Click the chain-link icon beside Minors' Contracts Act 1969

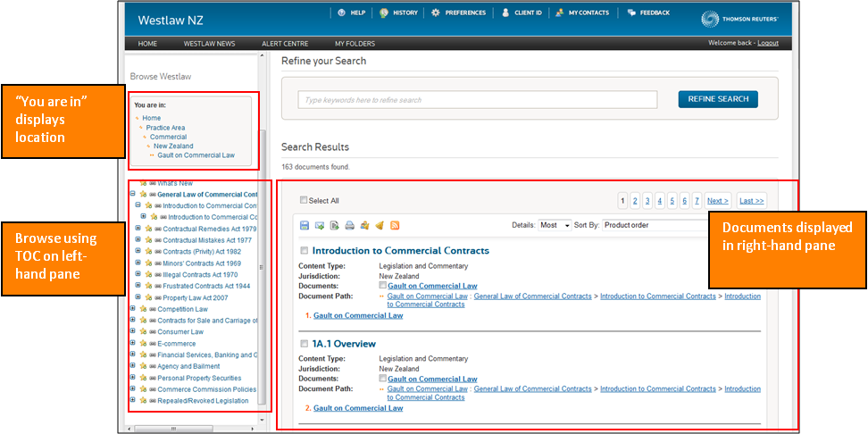coord(158,263)
